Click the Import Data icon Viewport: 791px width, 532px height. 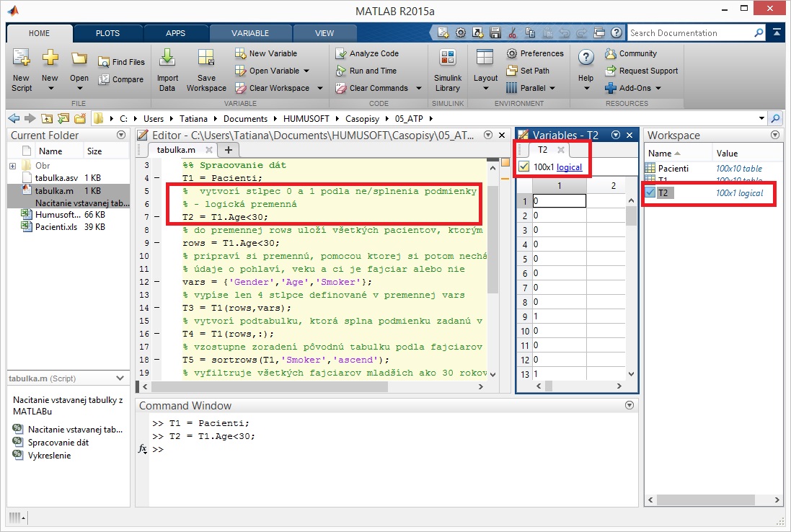(167, 58)
